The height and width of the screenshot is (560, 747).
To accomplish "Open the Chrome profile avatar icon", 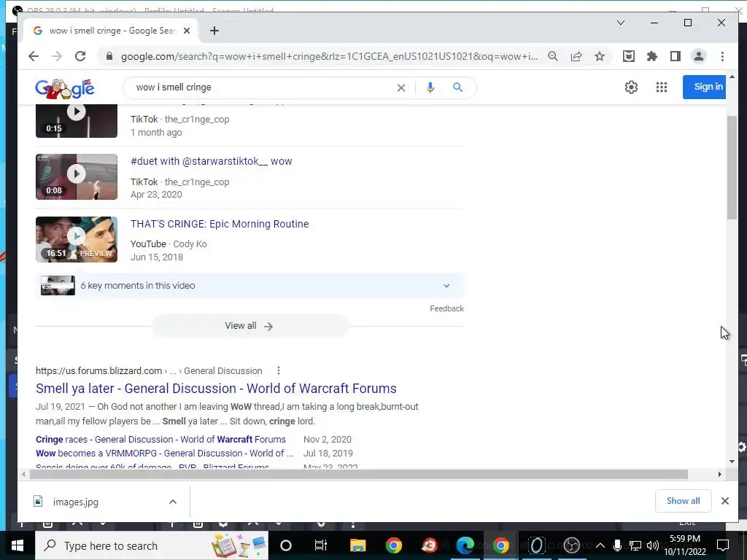I will click(x=698, y=56).
